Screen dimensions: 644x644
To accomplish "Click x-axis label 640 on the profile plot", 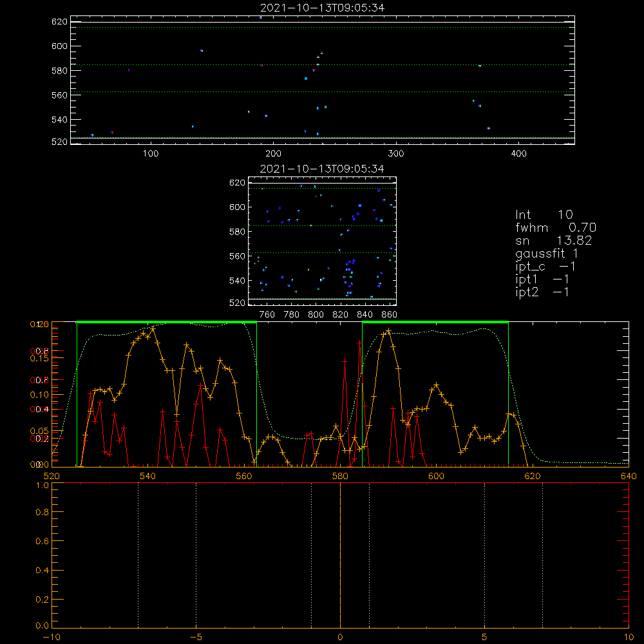I will 629,476.
